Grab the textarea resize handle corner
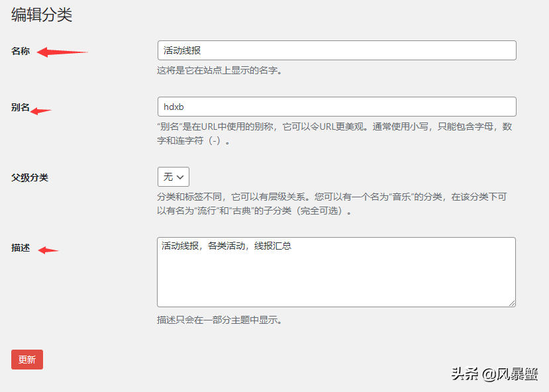This screenshot has width=549, height=392. click(x=512, y=303)
